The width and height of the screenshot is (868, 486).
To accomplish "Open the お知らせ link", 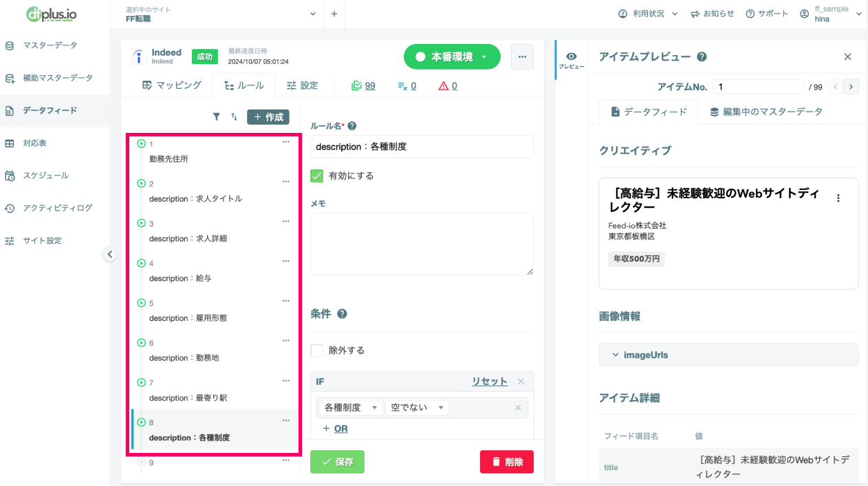I will coord(713,14).
